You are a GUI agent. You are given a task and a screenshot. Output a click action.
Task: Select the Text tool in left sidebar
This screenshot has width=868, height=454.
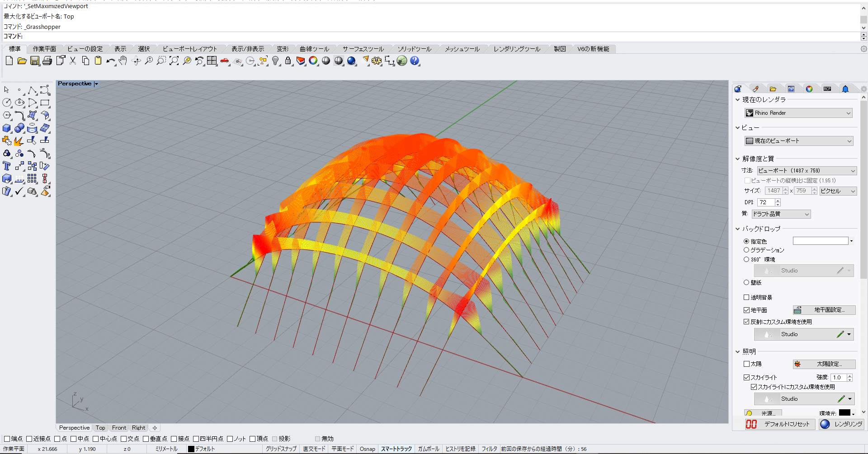6,166
